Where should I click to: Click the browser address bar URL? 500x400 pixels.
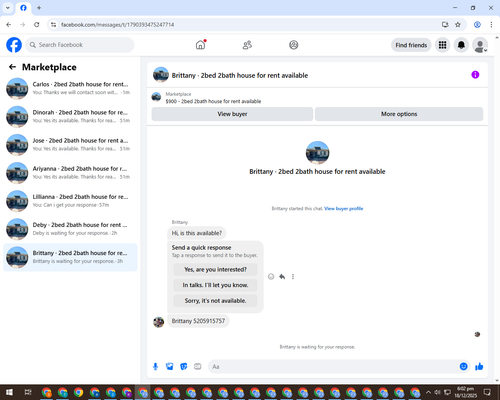pyautogui.click(x=118, y=25)
